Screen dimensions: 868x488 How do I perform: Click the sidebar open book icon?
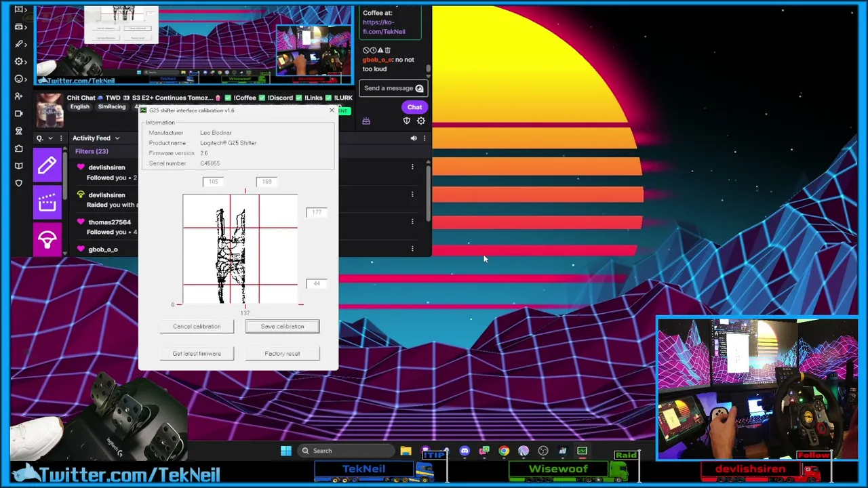click(x=18, y=165)
